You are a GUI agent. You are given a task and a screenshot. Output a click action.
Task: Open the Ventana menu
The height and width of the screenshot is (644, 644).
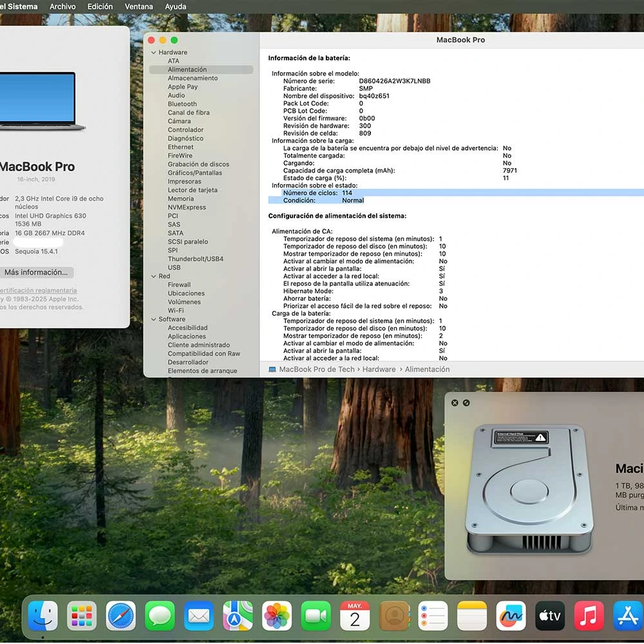click(x=139, y=6)
